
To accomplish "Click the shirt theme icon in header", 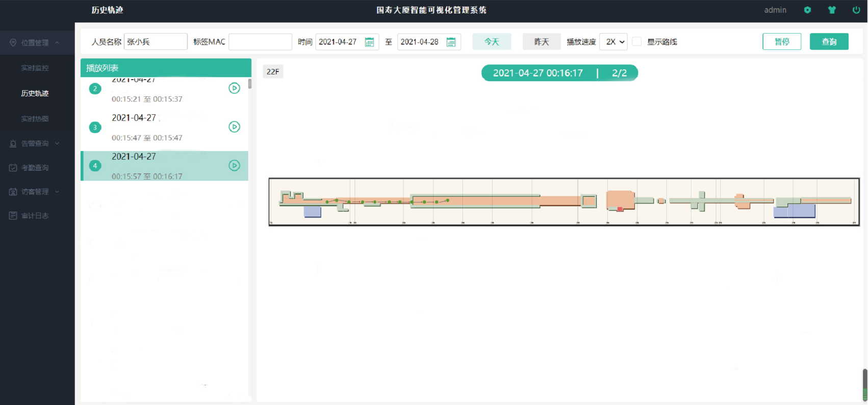I will click(x=832, y=10).
